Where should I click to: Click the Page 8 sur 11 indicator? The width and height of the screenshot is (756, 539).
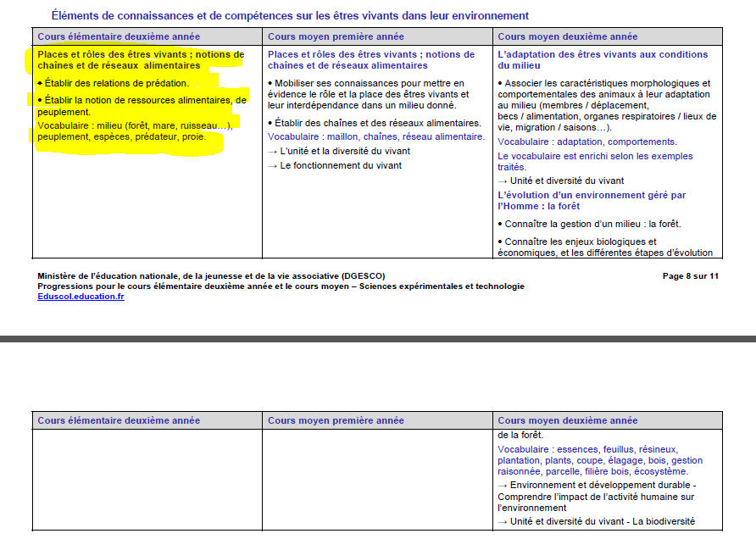[x=690, y=275]
